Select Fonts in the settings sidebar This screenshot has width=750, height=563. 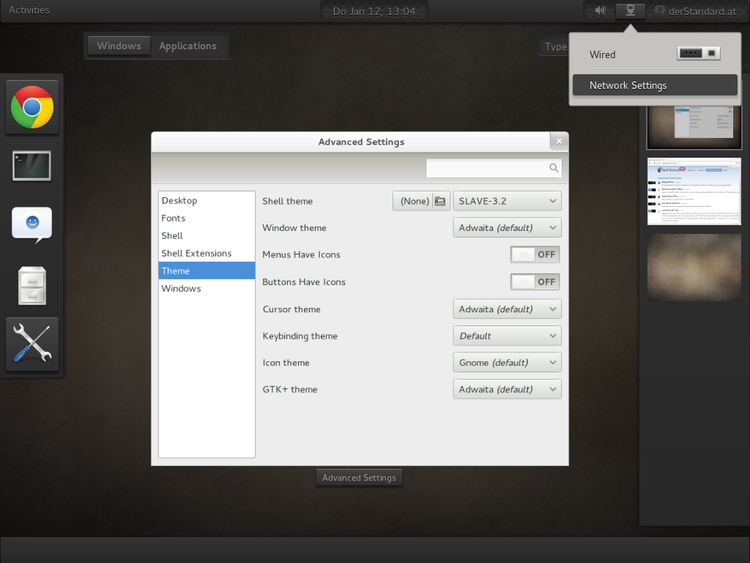tap(173, 218)
